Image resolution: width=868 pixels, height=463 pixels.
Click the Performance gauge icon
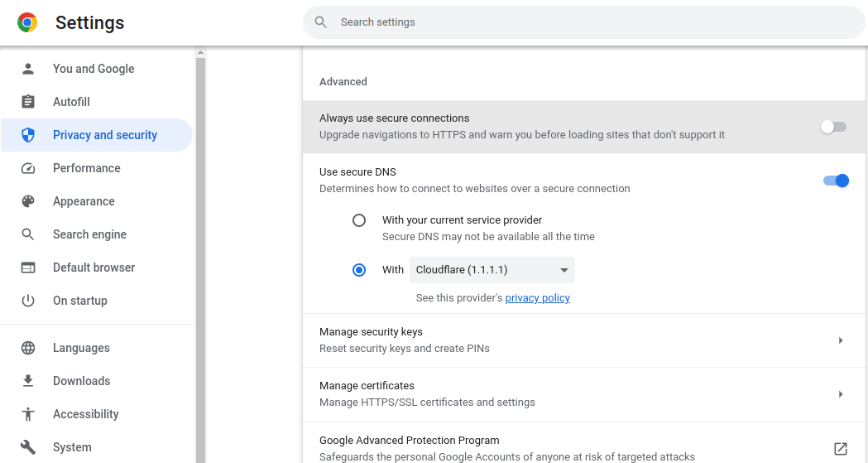pyautogui.click(x=28, y=168)
